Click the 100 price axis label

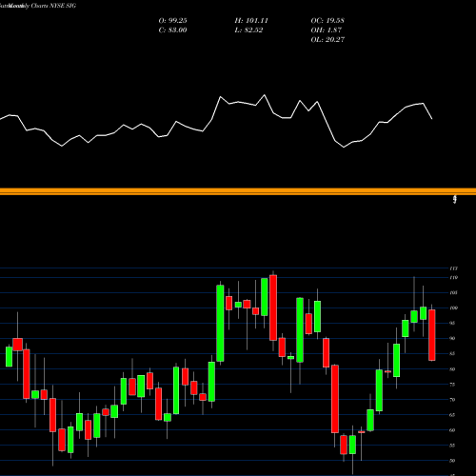(454, 307)
